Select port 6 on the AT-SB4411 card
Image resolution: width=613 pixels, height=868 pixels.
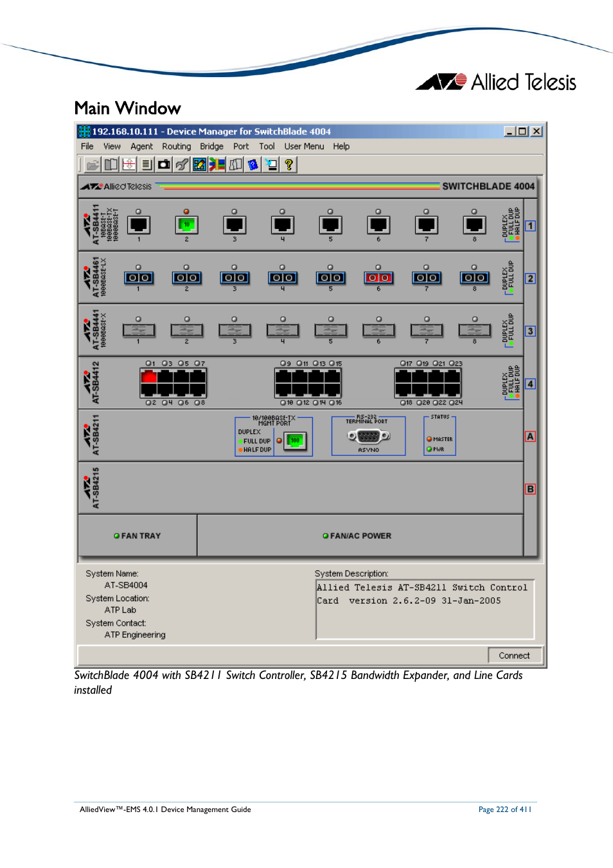pyautogui.click(x=378, y=225)
